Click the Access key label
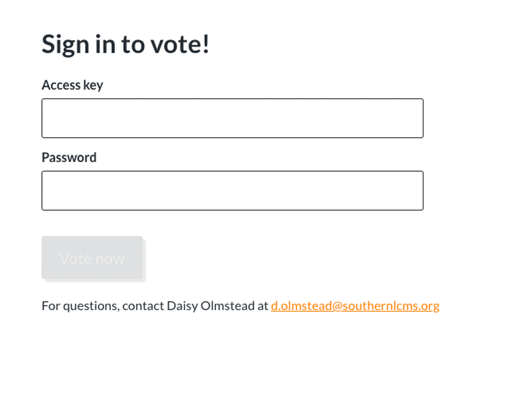 [x=72, y=85]
